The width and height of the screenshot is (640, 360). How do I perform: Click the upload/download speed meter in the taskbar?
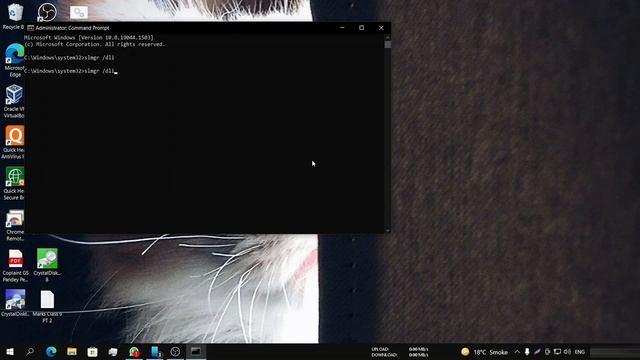(400, 352)
